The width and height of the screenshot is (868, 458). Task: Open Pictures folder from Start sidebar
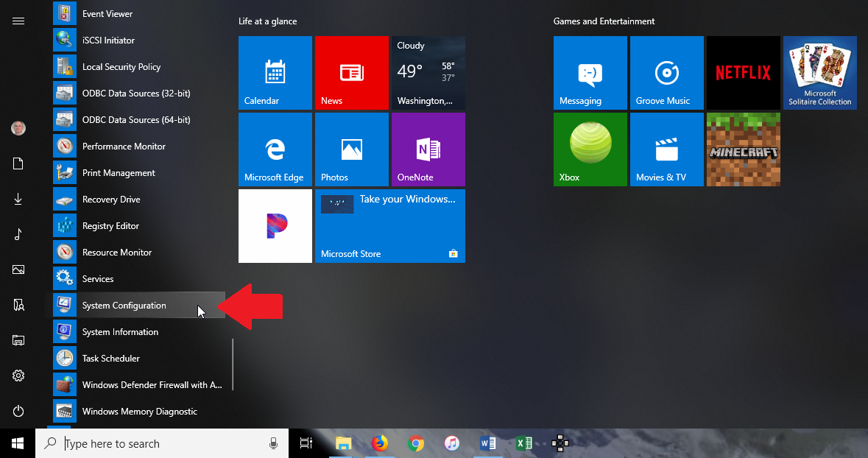pos(18,269)
